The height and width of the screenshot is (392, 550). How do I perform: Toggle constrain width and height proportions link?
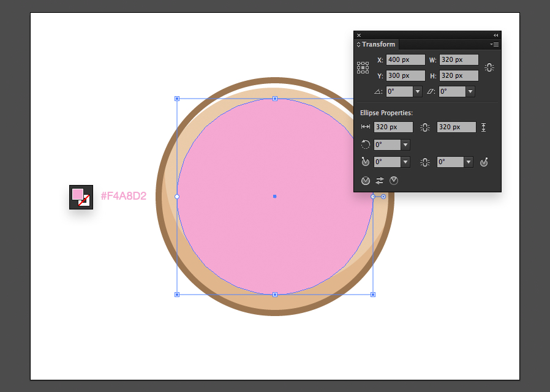pos(489,67)
